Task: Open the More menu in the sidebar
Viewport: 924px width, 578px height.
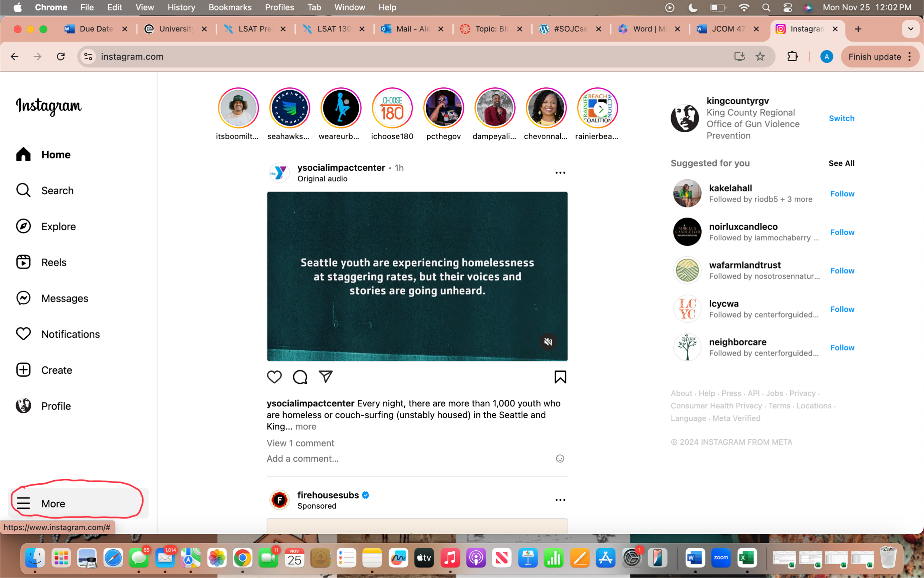Action: 78,503
